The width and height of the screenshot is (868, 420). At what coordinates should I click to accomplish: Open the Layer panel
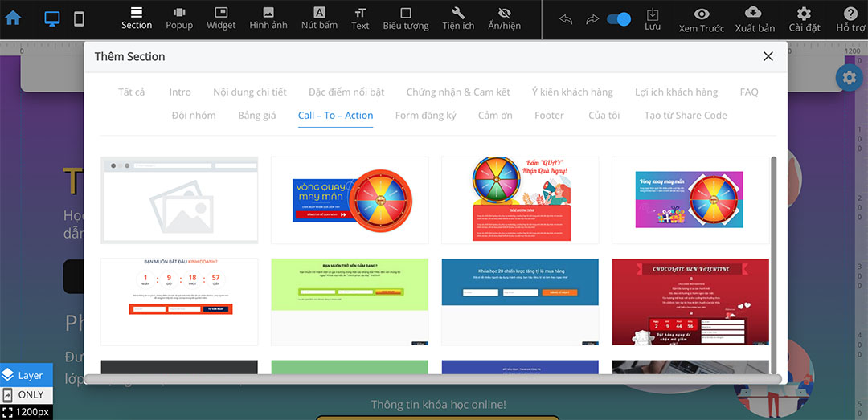(x=27, y=375)
